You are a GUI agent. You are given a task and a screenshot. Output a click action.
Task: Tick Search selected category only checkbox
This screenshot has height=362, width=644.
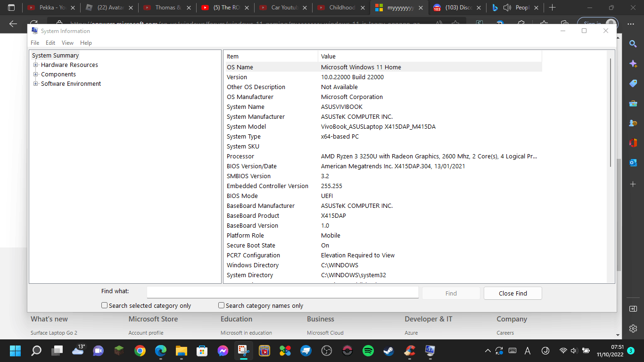105,305
